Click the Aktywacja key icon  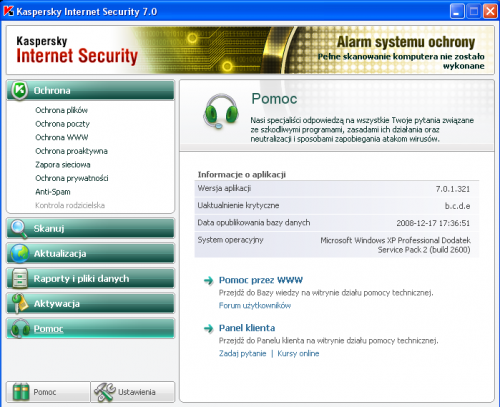coord(19,304)
